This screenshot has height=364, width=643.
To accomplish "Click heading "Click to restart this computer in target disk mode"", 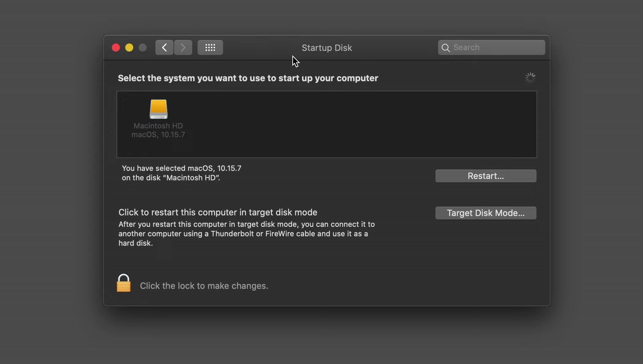I will coord(218,212).
